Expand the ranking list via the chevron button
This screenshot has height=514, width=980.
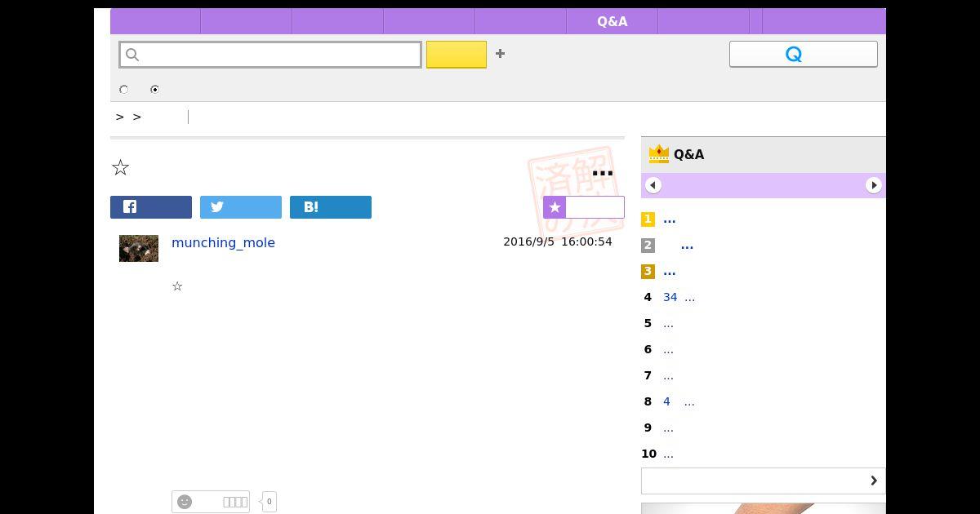pos(764,481)
